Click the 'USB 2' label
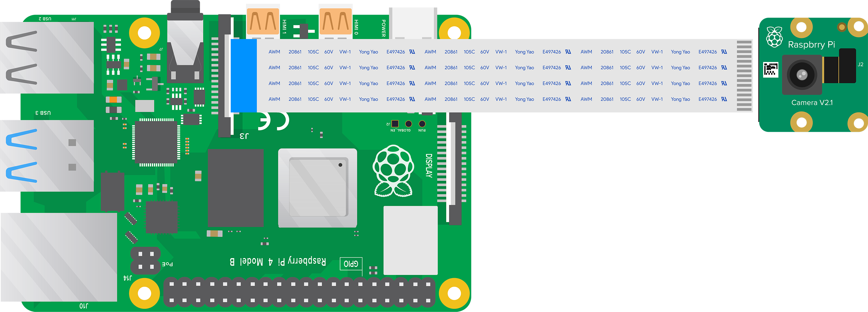868x312 pixels. pos(45,18)
